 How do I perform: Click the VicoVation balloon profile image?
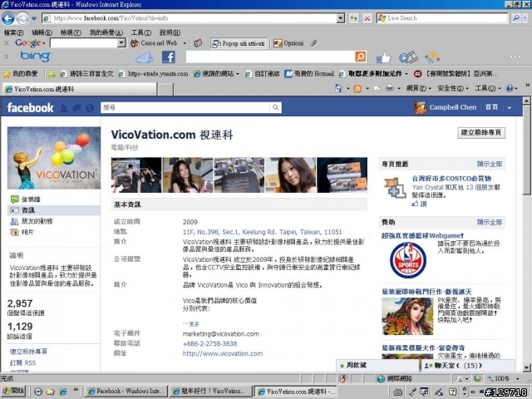[54, 158]
